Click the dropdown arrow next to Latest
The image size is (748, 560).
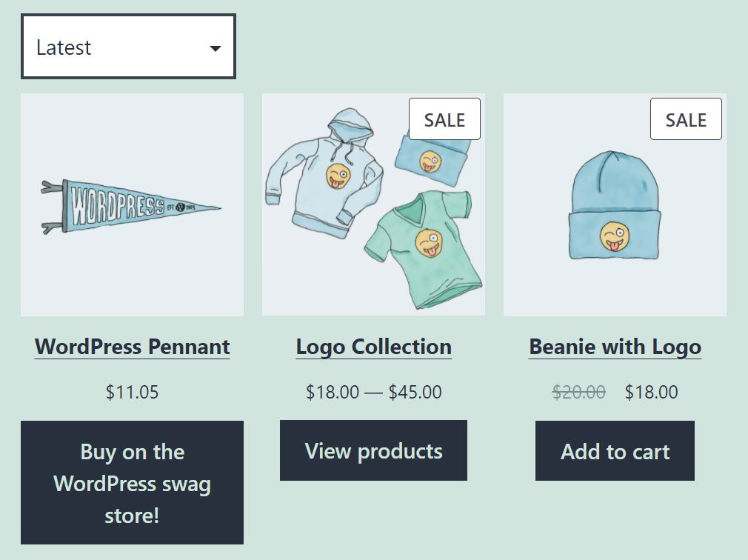click(x=215, y=46)
